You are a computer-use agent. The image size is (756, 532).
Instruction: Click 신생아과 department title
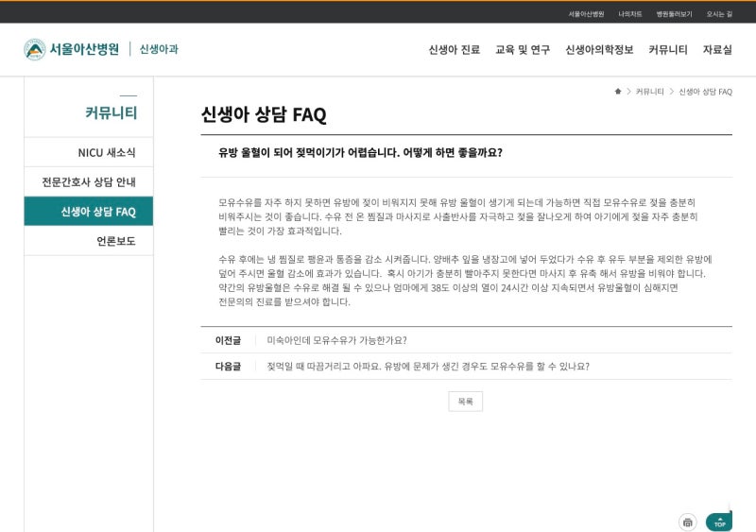pos(159,49)
